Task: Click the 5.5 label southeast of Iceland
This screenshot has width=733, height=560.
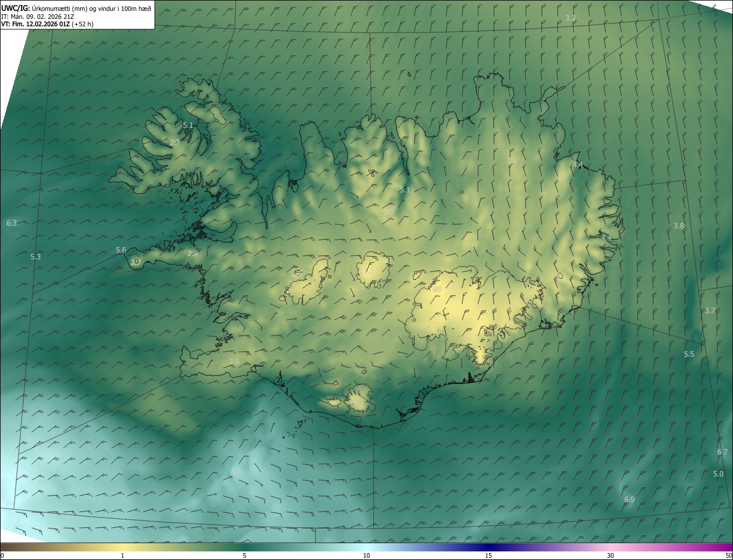Action: [x=689, y=354]
